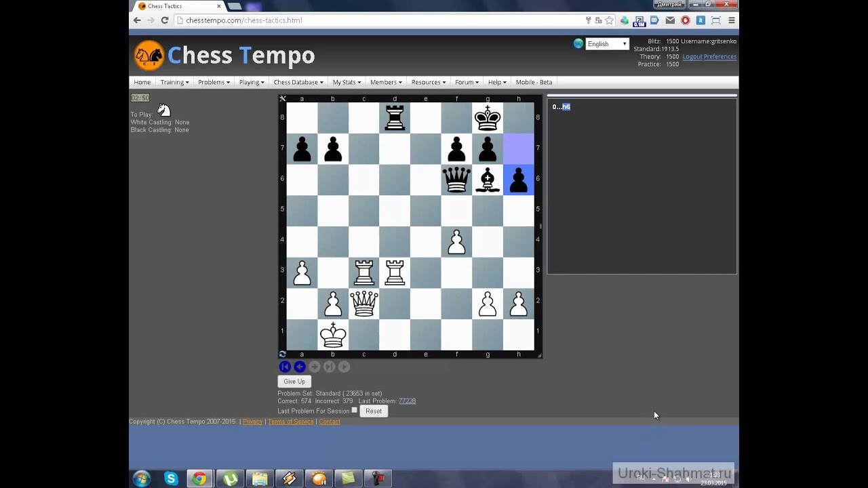Open the Home menu item
The image size is (868, 488).
pos(142,82)
